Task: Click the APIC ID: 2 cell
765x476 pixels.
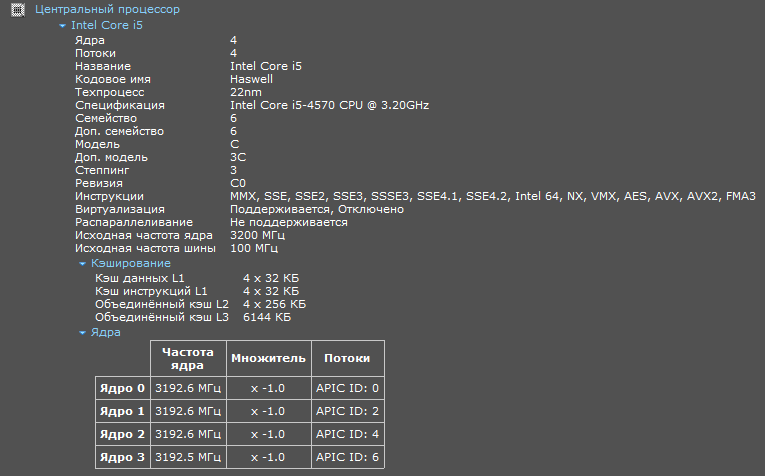Action: [348, 411]
